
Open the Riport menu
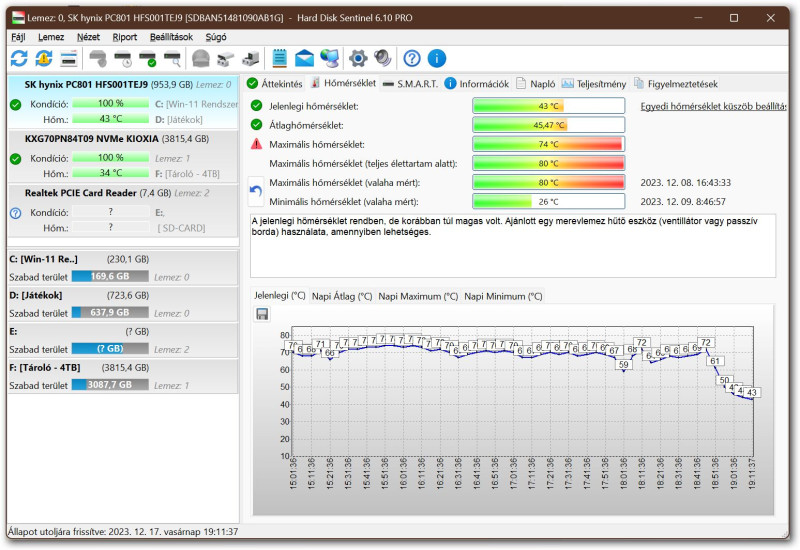coord(125,37)
